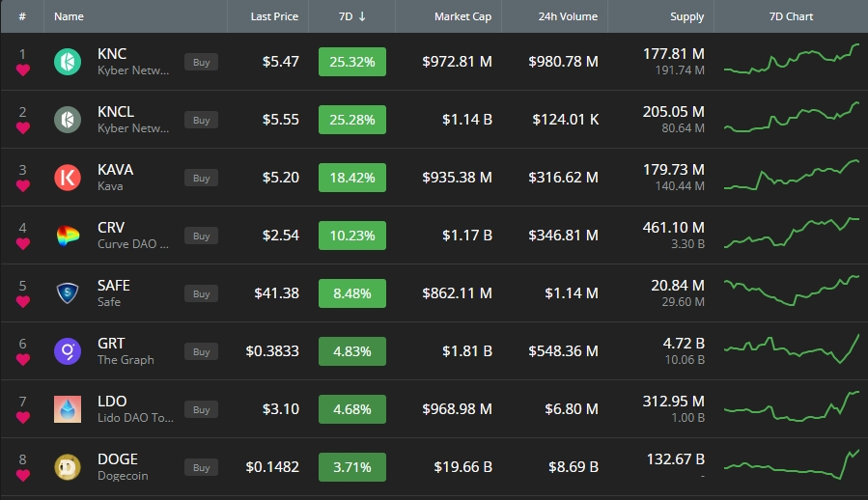Click the $19.66 B market cap value
The width and height of the screenshot is (868, 500).
click(462, 467)
